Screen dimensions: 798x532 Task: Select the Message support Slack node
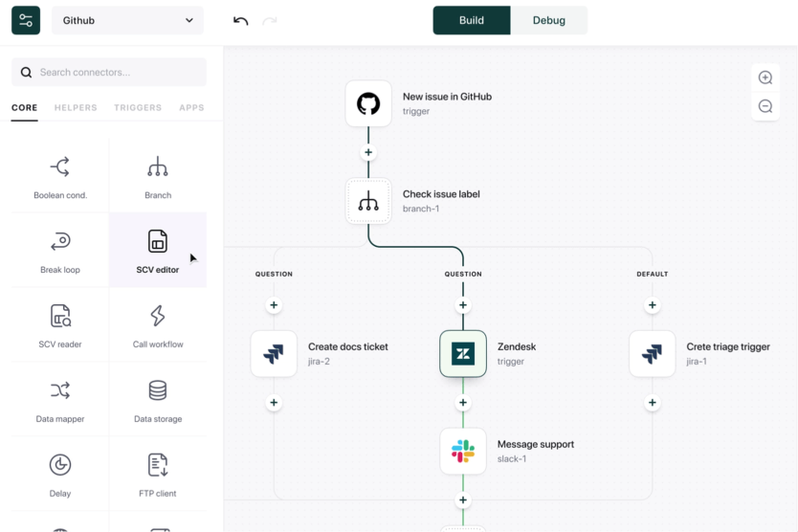pos(463,451)
